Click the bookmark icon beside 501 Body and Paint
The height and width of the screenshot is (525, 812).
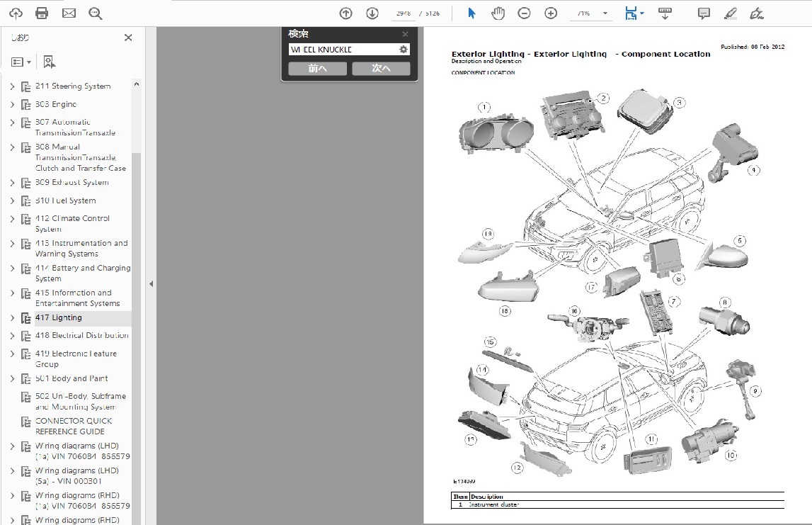tap(26, 379)
